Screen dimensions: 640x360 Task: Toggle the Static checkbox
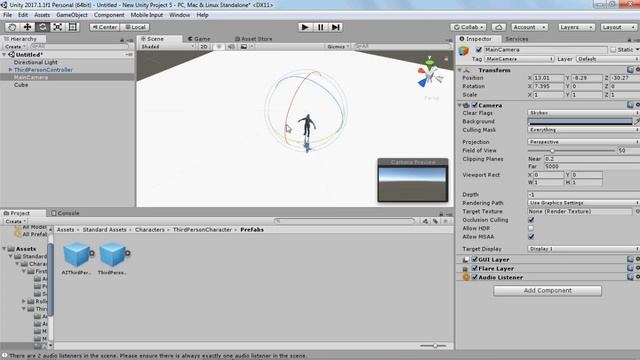(613, 50)
